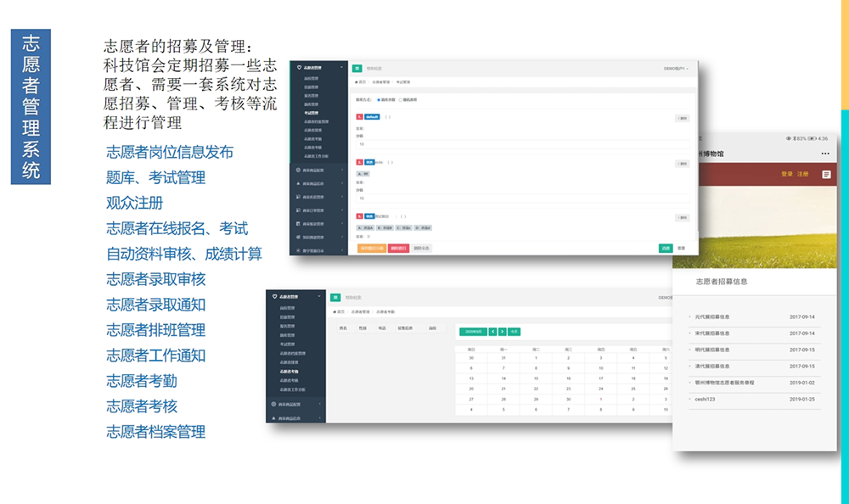Click the 岗位 column header in attendance table
This screenshot has width=849, height=504.
tap(433, 328)
